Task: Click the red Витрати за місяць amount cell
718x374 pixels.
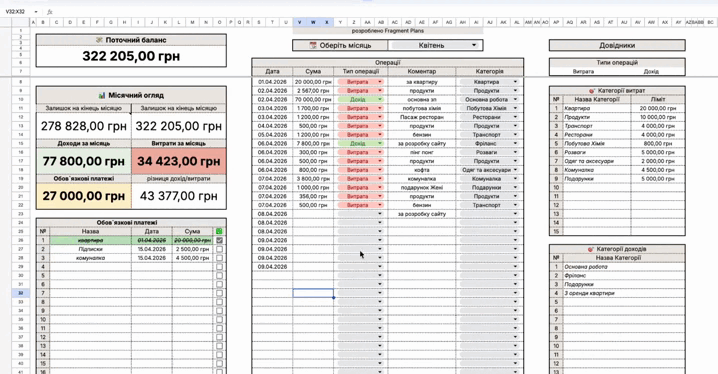Action: click(179, 161)
